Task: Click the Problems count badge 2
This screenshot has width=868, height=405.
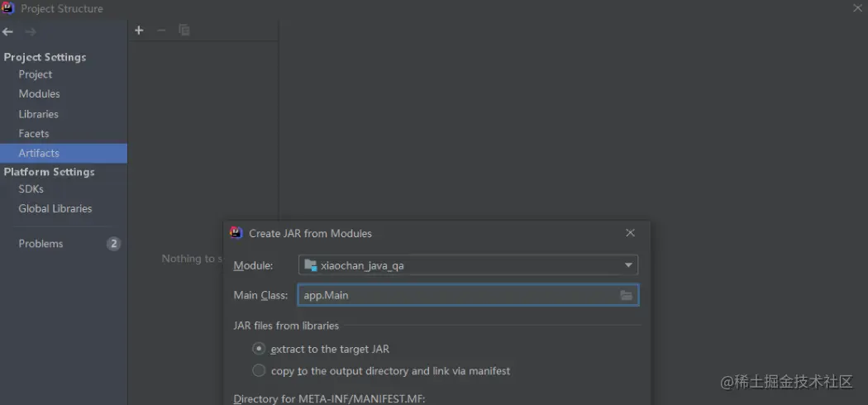Action: click(113, 244)
